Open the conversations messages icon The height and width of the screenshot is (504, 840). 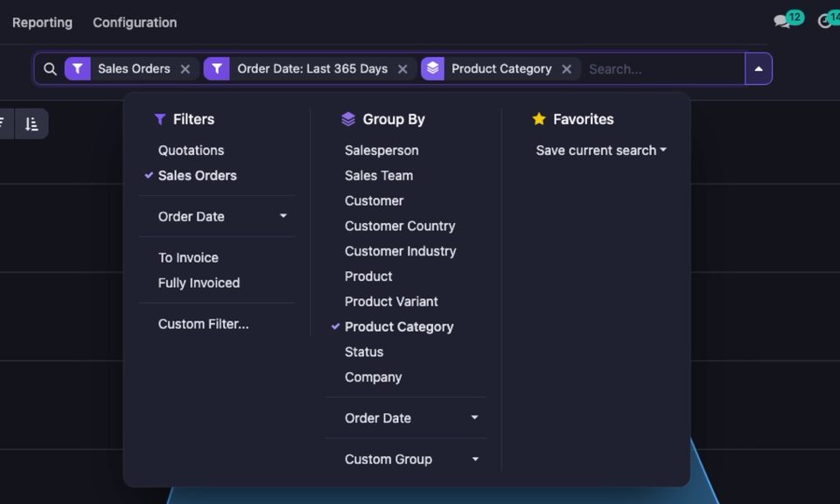coord(781,21)
